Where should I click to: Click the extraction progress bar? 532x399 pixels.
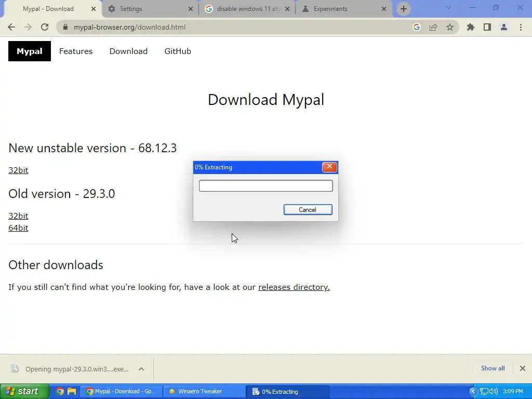point(265,186)
